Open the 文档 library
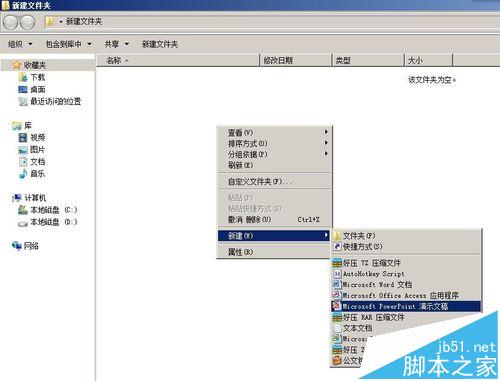Image resolution: width=500 pixels, height=381 pixels. 32,162
